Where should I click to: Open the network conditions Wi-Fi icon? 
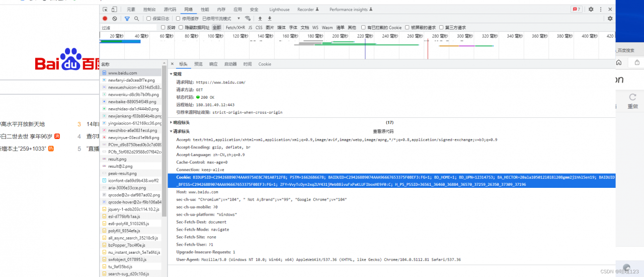pyautogui.click(x=248, y=19)
